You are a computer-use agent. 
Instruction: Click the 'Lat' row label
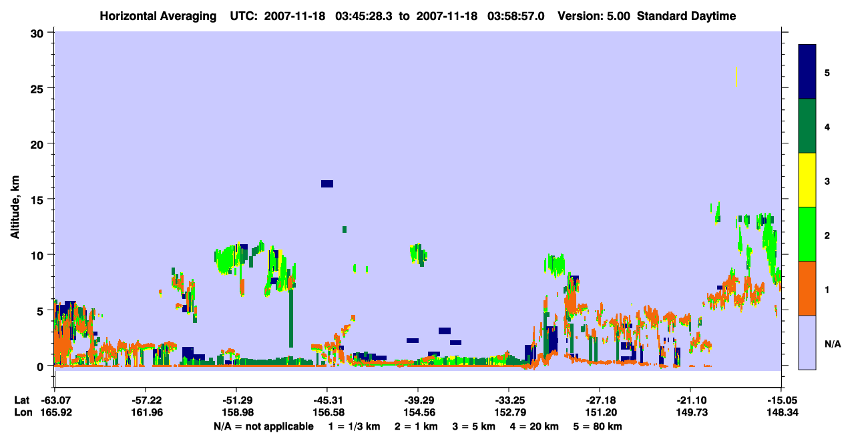(21, 400)
